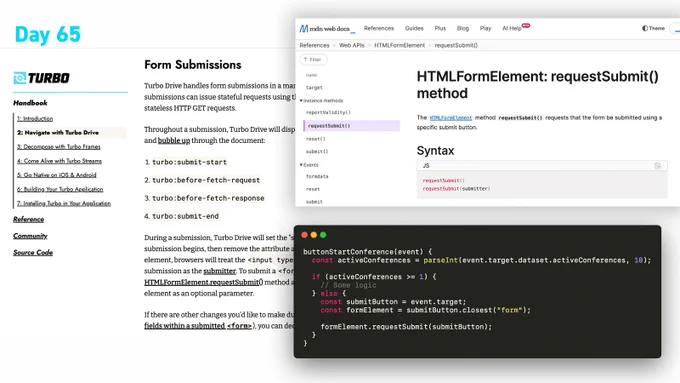The height and width of the screenshot is (383, 680).
Task: Open 6: Building Your Turbo Application
Action: (x=60, y=189)
